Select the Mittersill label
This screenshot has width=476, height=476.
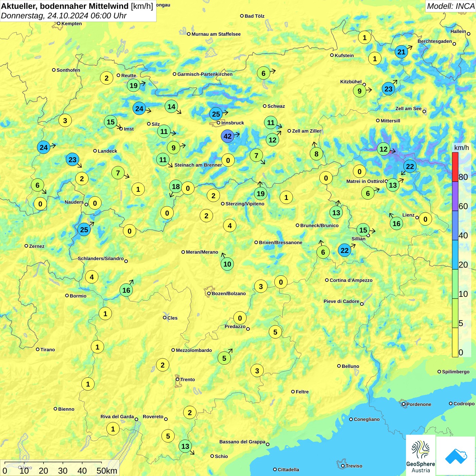[x=390, y=121]
